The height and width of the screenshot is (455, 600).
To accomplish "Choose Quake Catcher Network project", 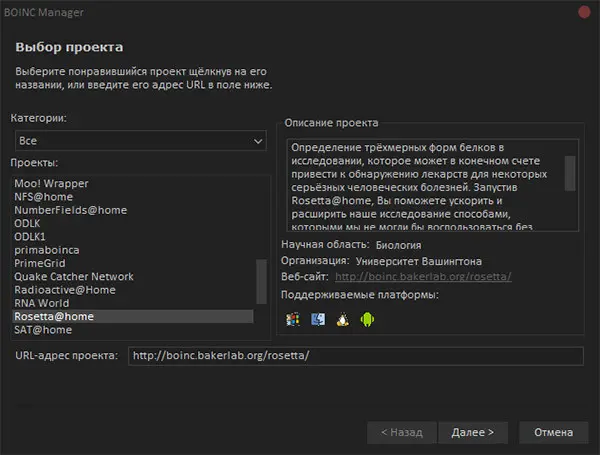I will [74, 276].
